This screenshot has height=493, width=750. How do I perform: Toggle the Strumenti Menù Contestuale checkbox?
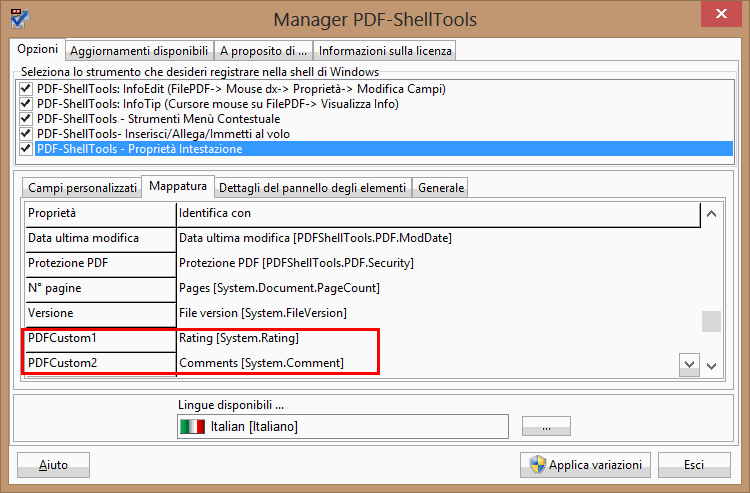(x=25, y=119)
